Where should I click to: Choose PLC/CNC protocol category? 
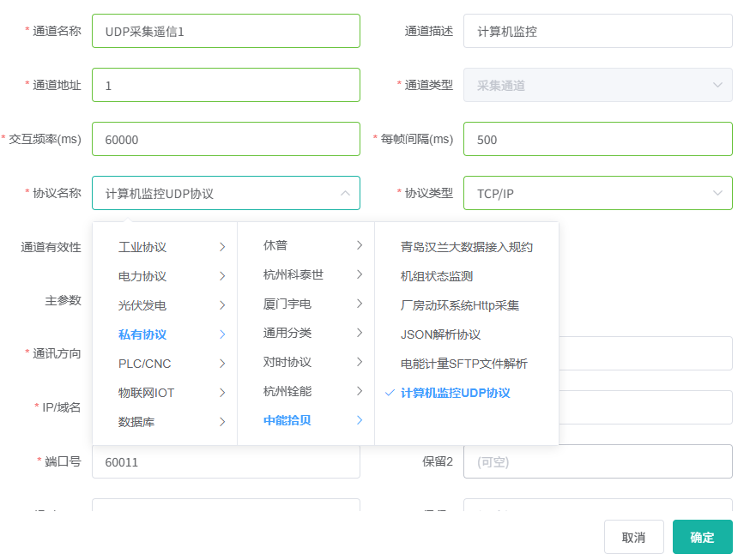[144, 364]
